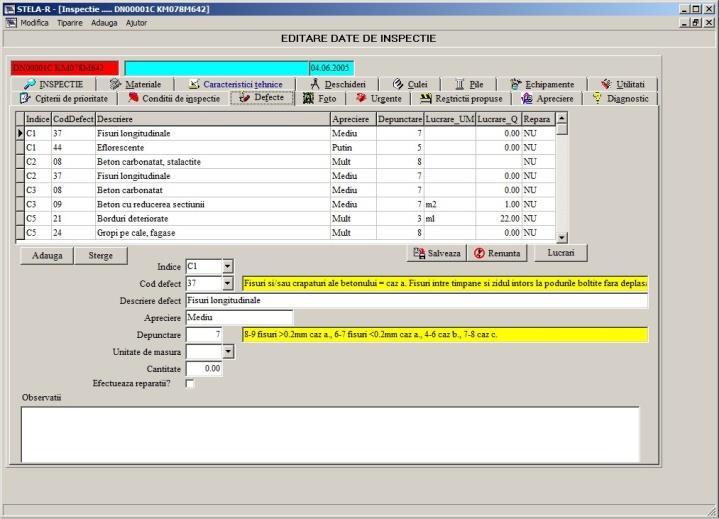Image resolution: width=719 pixels, height=519 pixels.
Task: Click the Restrictii propuse icon
Action: click(x=426, y=98)
